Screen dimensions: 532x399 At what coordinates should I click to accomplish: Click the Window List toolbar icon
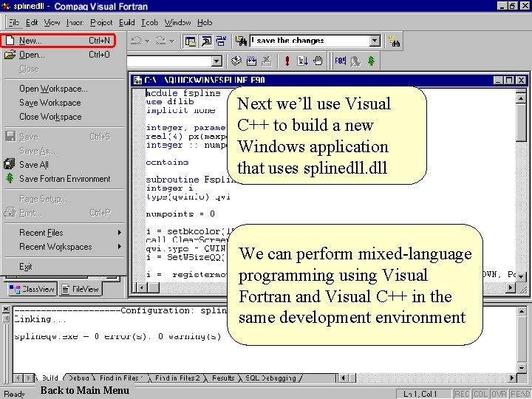[221, 41]
